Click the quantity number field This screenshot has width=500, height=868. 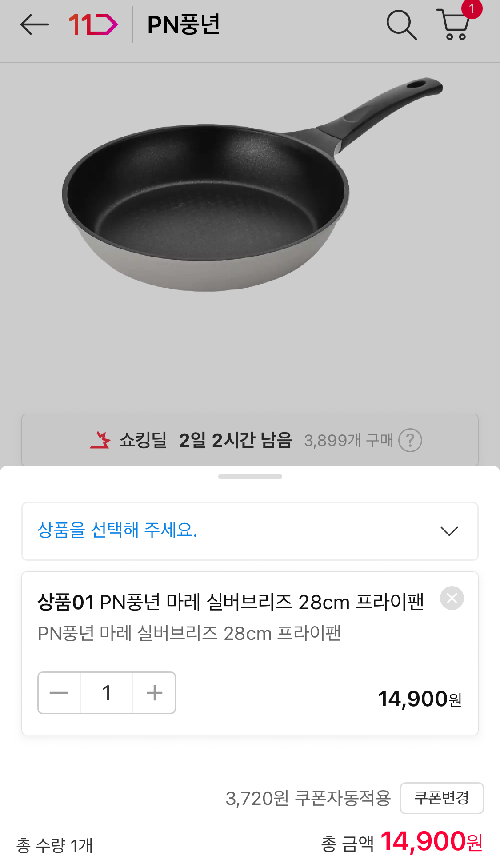107,693
